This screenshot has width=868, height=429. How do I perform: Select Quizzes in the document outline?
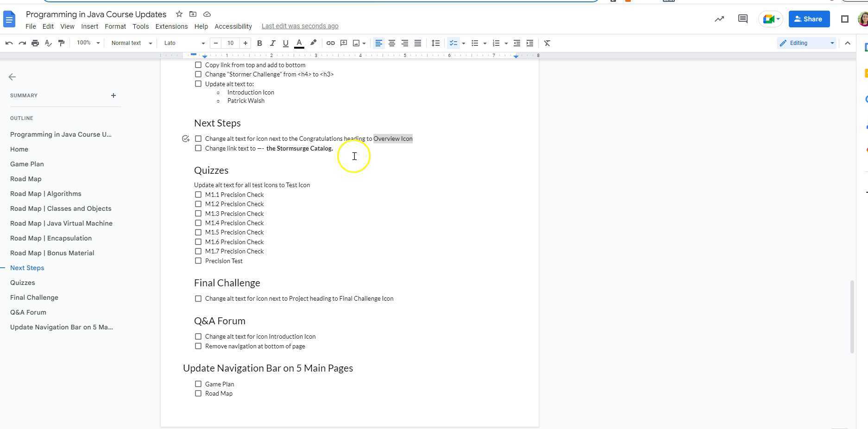(23, 283)
